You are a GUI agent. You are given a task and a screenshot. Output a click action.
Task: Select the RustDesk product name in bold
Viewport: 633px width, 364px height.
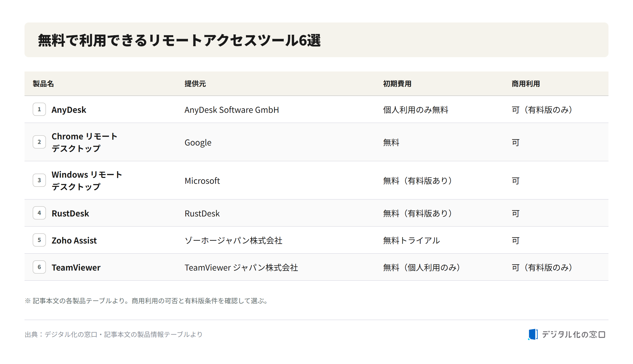pyautogui.click(x=70, y=213)
